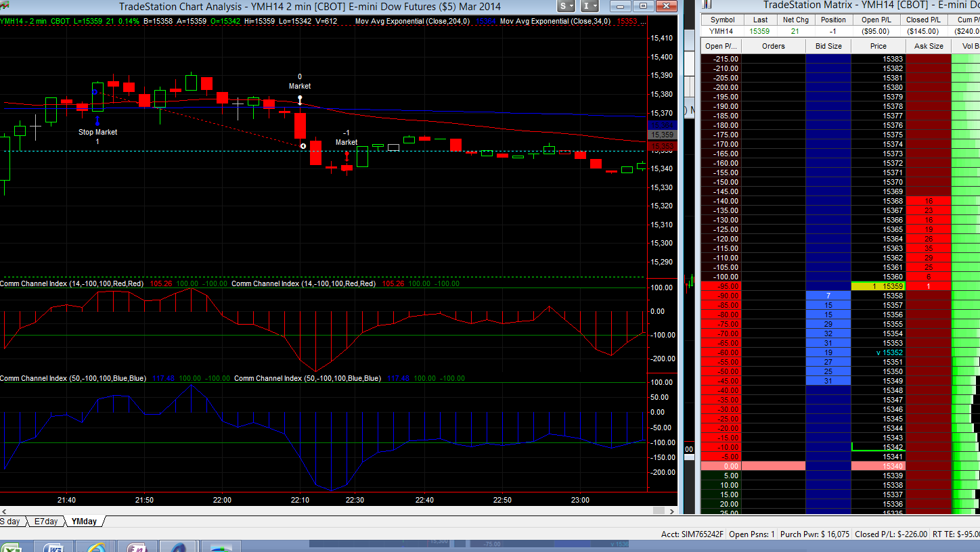
Task: Click the Orders column header in Matrix ladder
Action: (x=774, y=46)
